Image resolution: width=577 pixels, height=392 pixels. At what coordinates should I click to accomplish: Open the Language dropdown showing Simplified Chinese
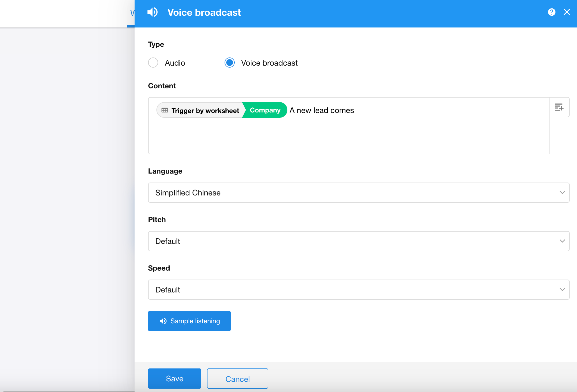359,193
